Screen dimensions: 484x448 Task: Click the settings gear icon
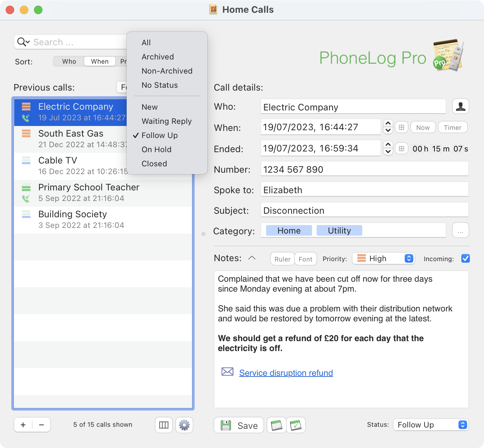[184, 425]
